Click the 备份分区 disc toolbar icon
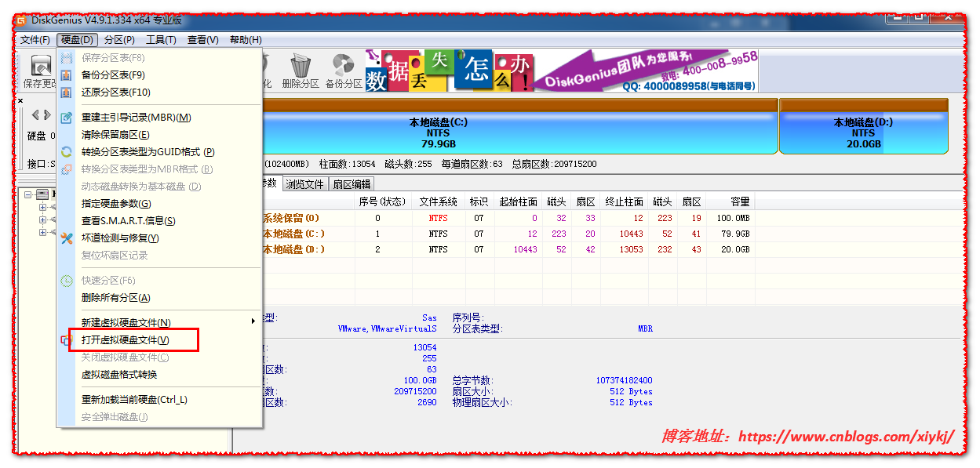980x468 pixels. pos(344,71)
